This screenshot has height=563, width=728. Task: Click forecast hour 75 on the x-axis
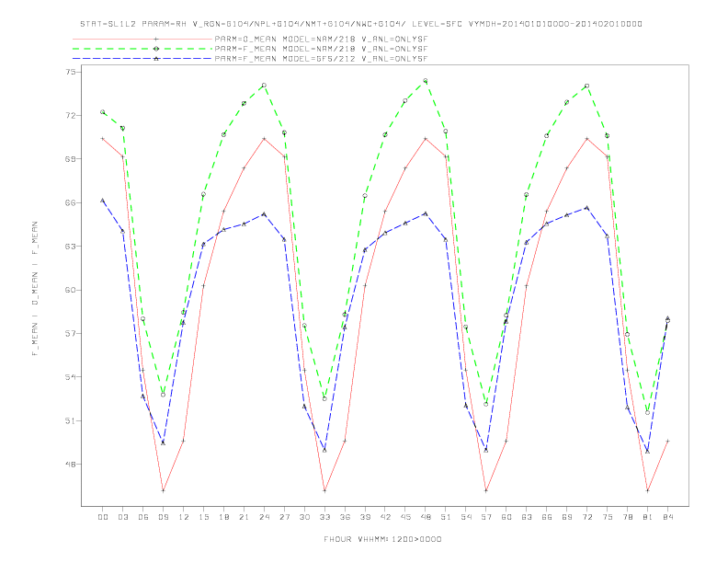click(608, 517)
